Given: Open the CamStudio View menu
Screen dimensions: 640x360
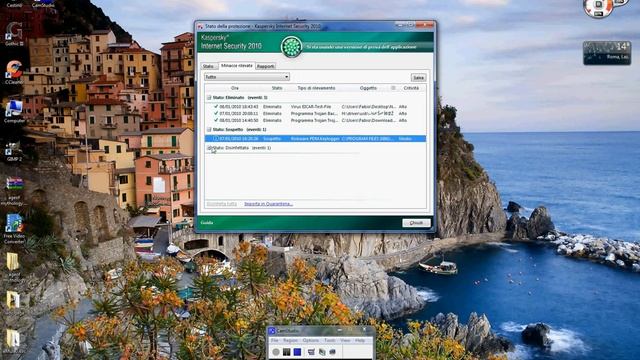Looking at the screenshot, I should click(345, 340).
